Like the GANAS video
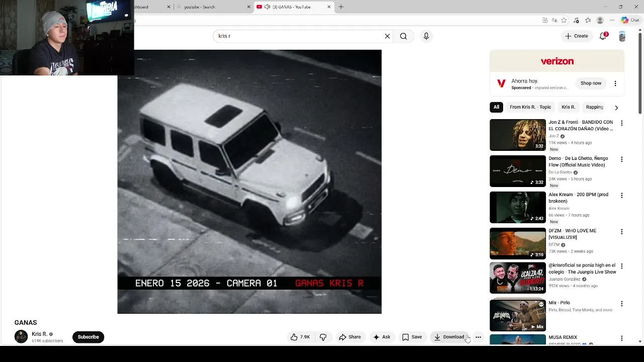 (x=300, y=337)
